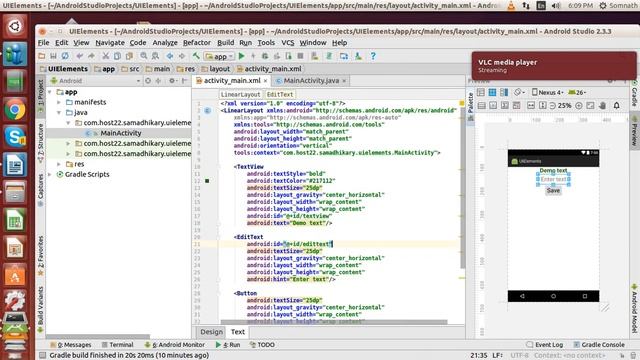The height and width of the screenshot is (360, 640).
Task: Click the zoom in plus icon in Preview
Action: 579,105
